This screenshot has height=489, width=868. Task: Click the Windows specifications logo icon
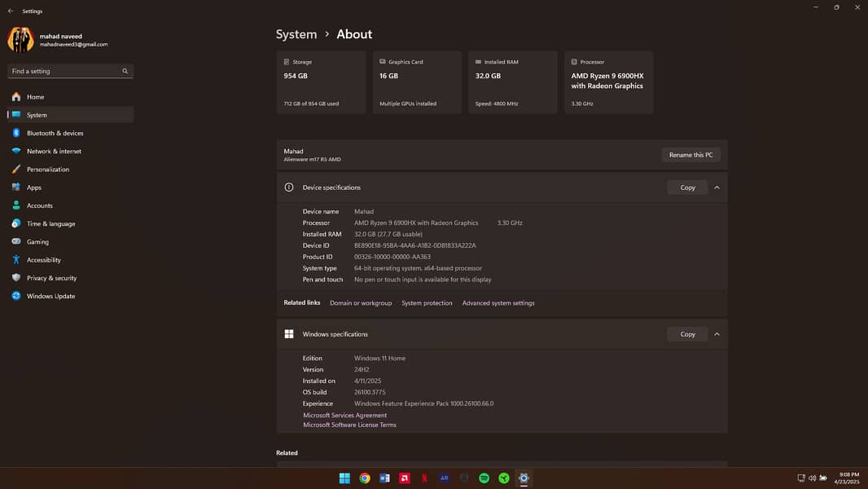click(x=289, y=334)
